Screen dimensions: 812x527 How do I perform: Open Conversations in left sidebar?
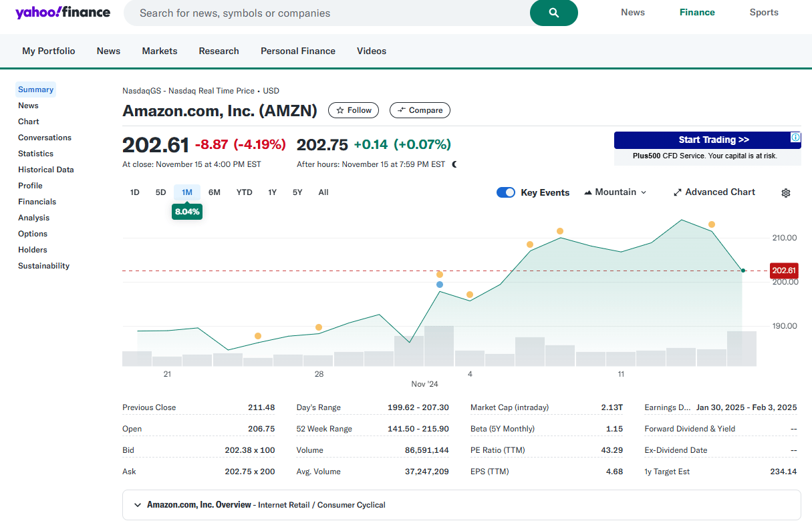tap(45, 138)
